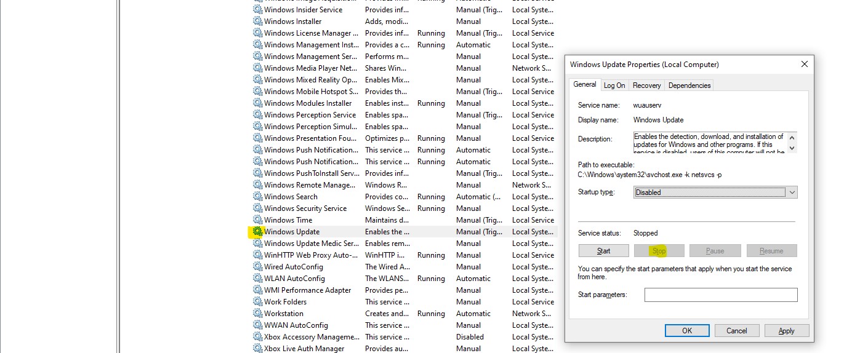Click the Windows Security Service gear icon
Image resolution: width=868 pixels, height=353 pixels.
[257, 208]
